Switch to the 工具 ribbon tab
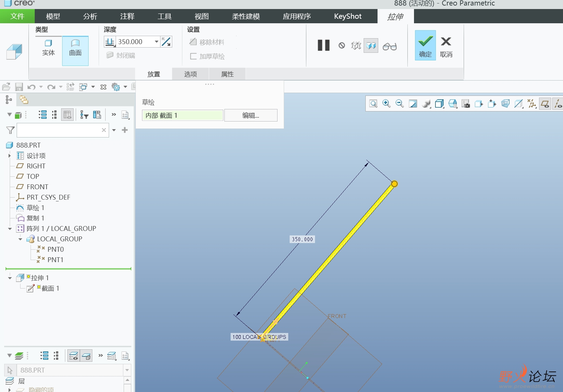563x392 pixels. [165, 16]
